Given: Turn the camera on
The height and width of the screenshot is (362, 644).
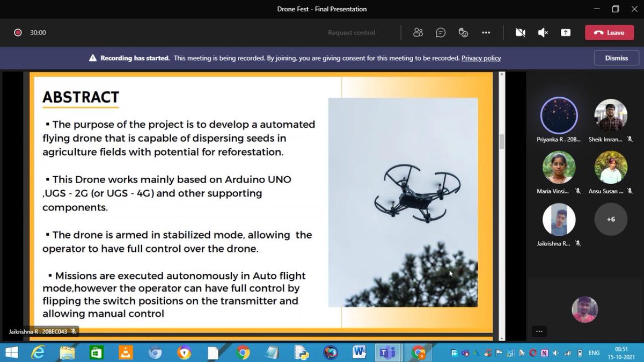Looking at the screenshot, I should point(520,33).
